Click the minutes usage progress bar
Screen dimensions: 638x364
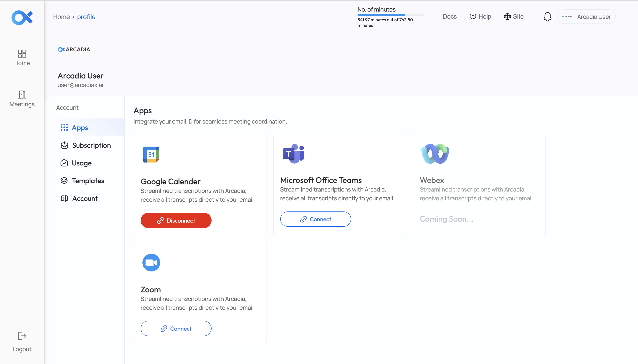[391, 15]
